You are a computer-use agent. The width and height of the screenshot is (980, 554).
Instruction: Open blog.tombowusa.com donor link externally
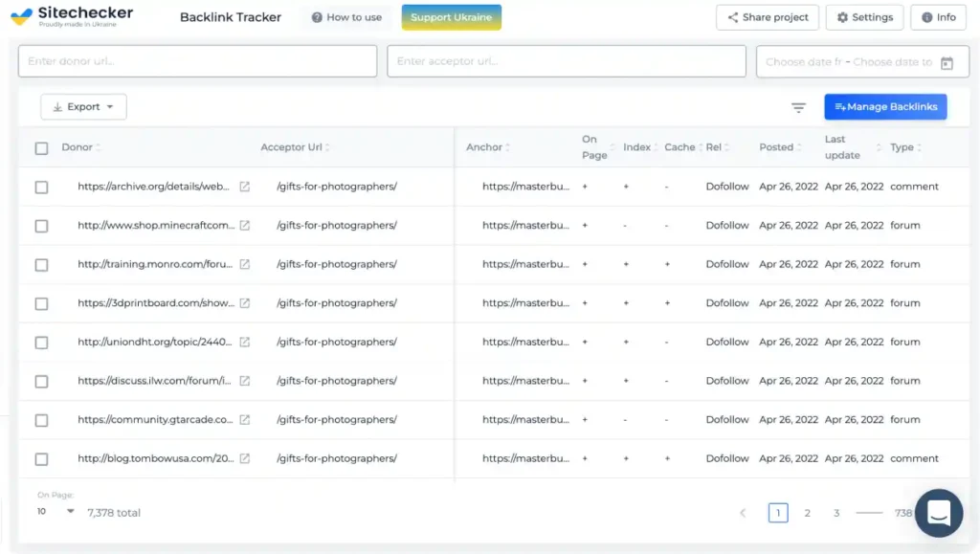[245, 458]
